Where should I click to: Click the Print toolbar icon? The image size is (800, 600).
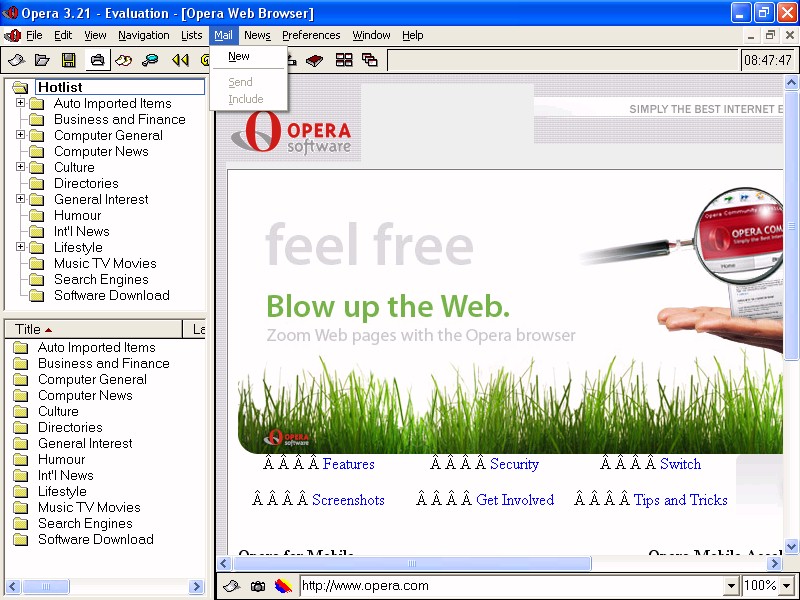pyautogui.click(x=97, y=60)
